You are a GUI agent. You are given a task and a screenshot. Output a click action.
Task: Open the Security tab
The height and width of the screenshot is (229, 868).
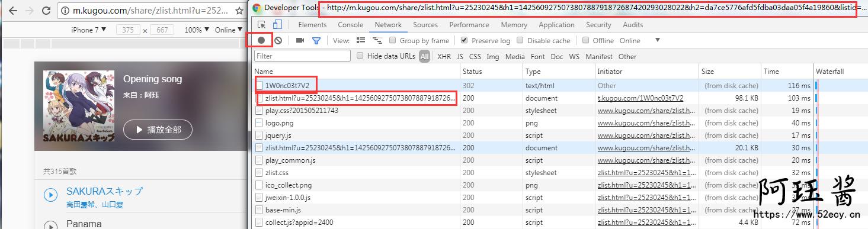click(x=598, y=25)
